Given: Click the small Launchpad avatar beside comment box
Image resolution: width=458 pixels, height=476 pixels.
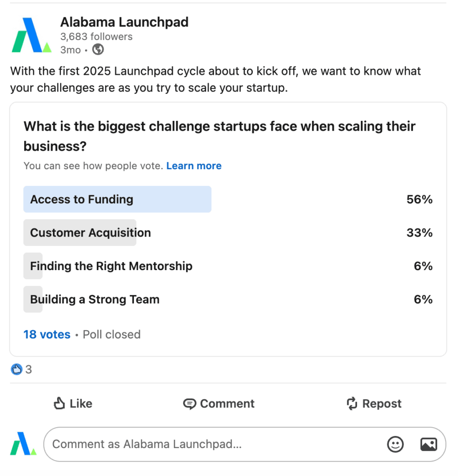Looking at the screenshot, I should [23, 443].
